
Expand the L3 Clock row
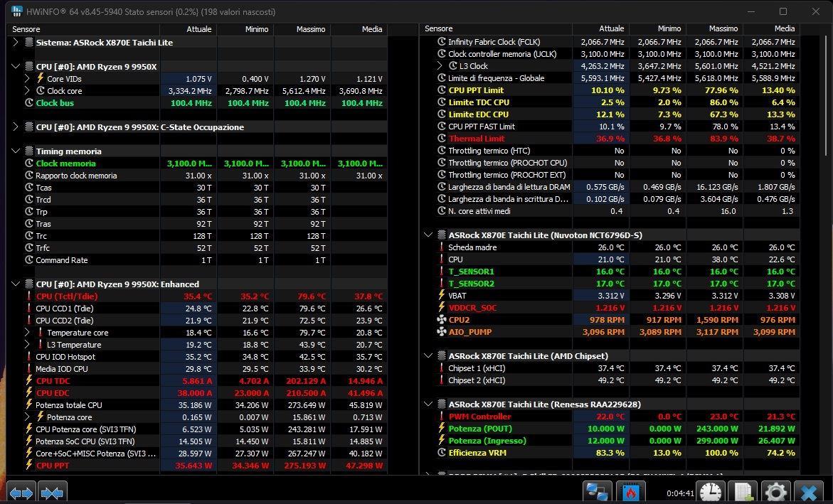(x=440, y=66)
